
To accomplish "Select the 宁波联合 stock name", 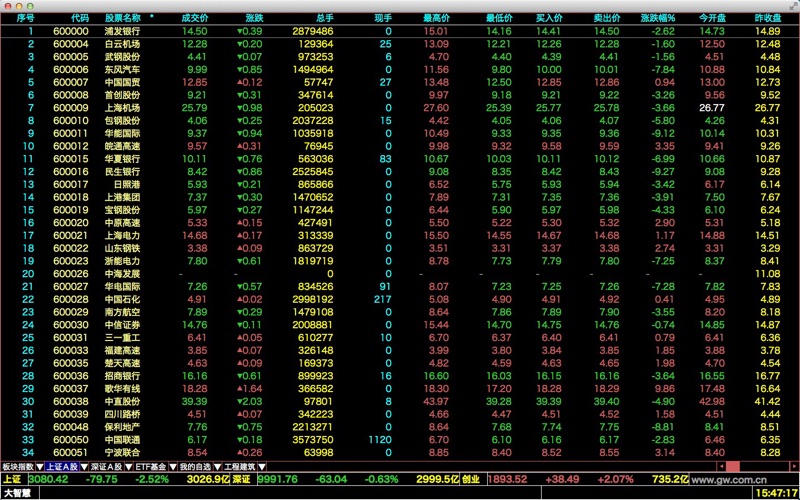I will click(x=122, y=452).
